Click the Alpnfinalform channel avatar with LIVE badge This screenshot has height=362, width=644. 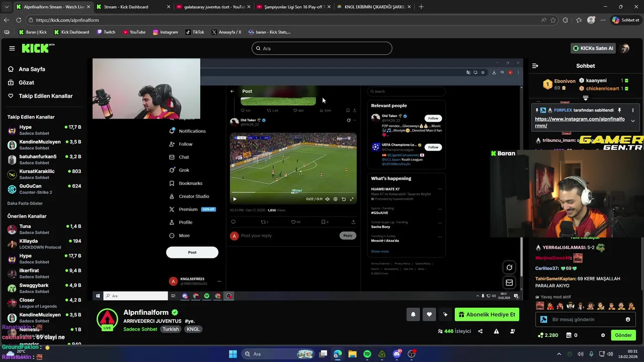coord(107,320)
